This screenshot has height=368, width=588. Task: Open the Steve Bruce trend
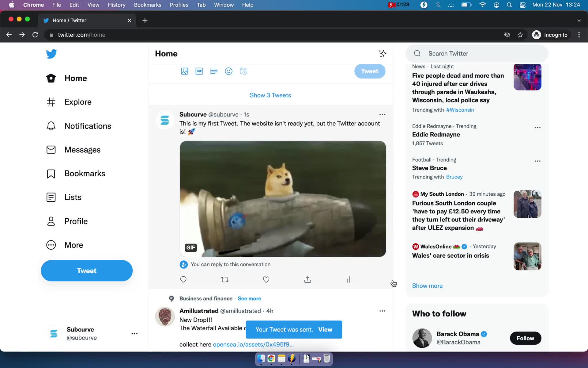point(429,168)
